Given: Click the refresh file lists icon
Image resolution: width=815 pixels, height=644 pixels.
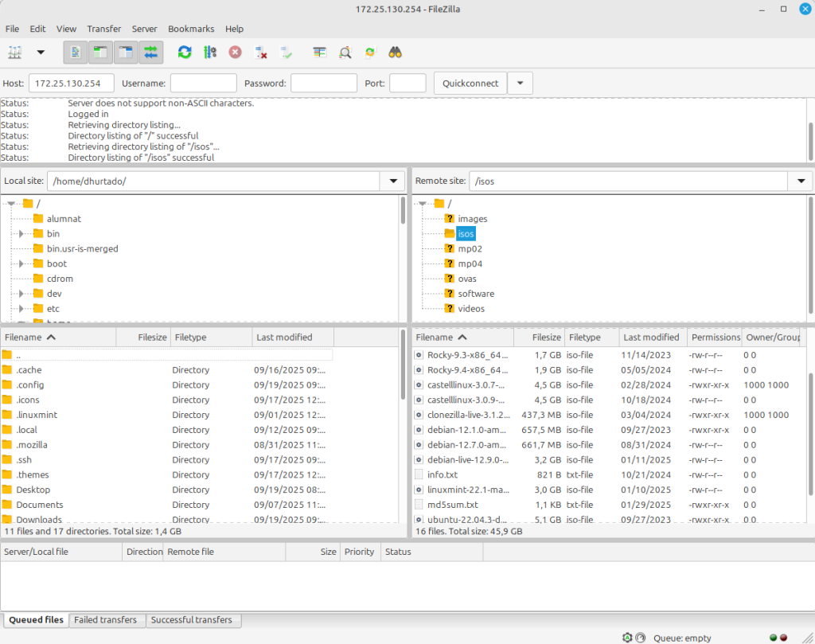Looking at the screenshot, I should tap(185, 53).
